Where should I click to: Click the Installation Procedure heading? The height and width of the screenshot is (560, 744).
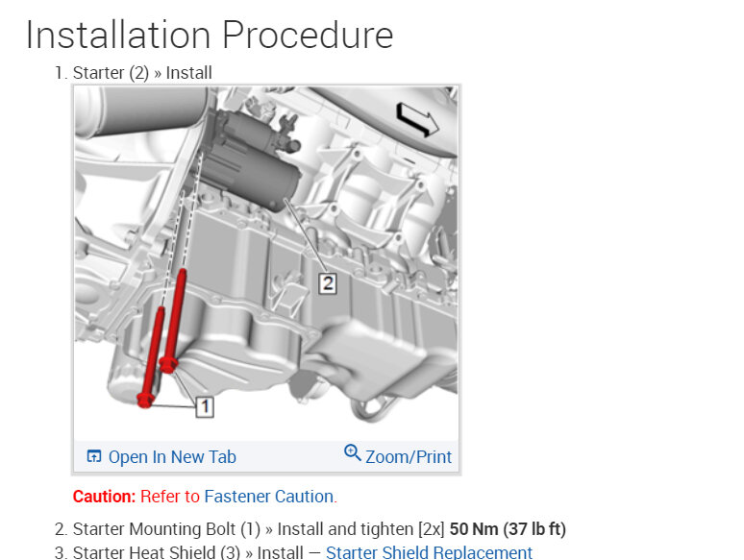point(210,36)
